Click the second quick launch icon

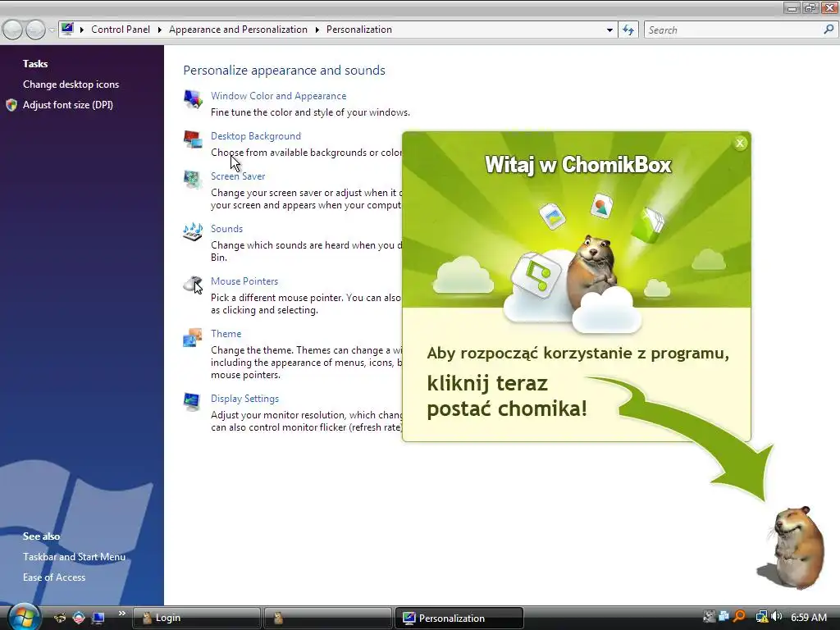pyautogui.click(x=79, y=619)
